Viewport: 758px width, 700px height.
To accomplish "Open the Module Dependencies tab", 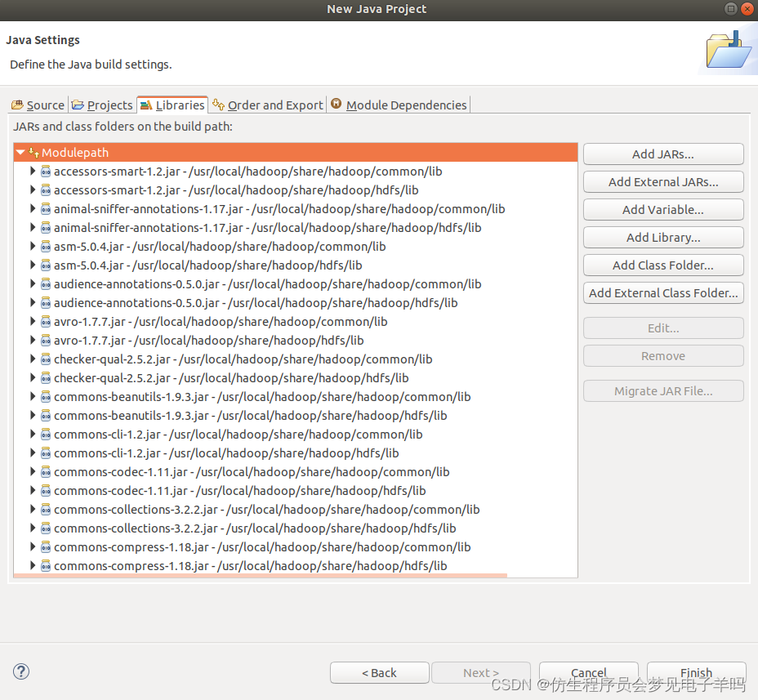I will pyautogui.click(x=399, y=105).
